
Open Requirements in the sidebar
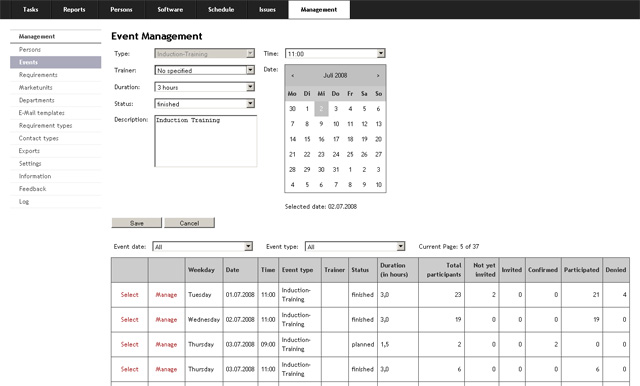(56, 75)
